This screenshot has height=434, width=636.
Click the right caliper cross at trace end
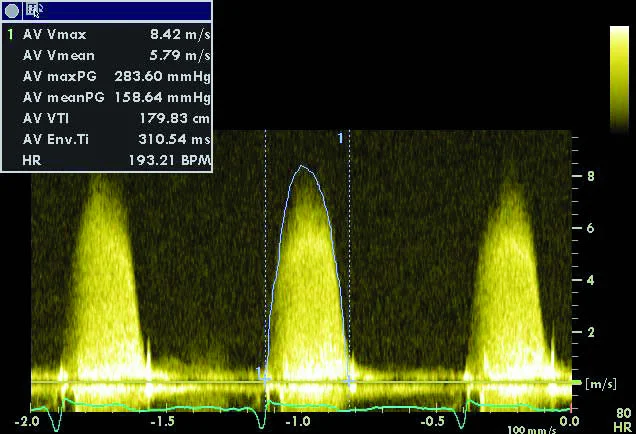349,381
